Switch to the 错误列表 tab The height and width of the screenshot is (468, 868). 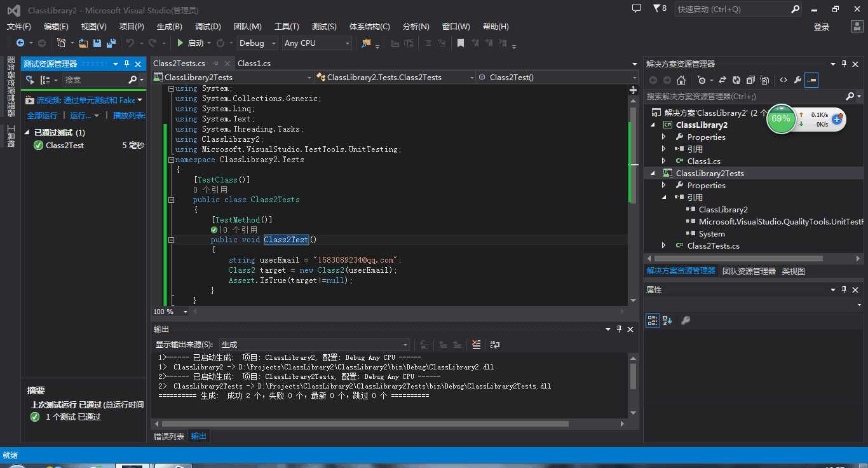(169, 437)
